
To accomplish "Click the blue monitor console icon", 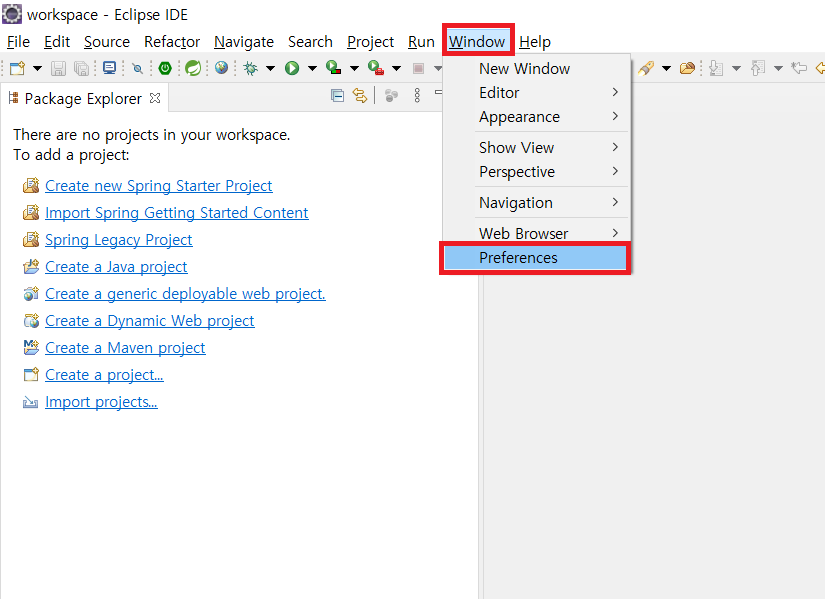I will pyautogui.click(x=109, y=68).
